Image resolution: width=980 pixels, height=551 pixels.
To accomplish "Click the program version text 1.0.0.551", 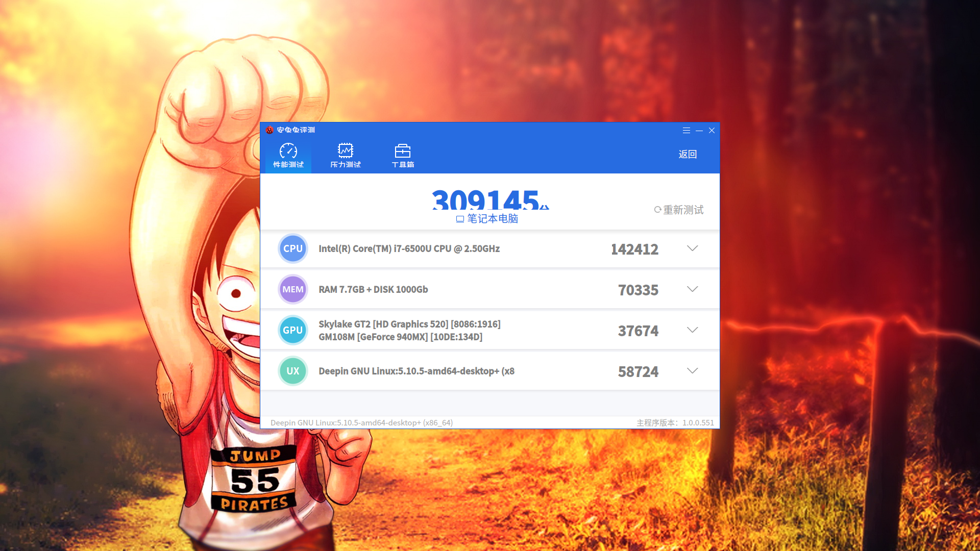I will (x=698, y=422).
